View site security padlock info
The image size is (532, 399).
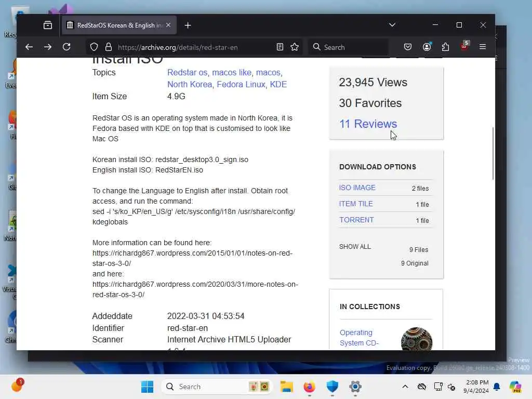click(109, 47)
